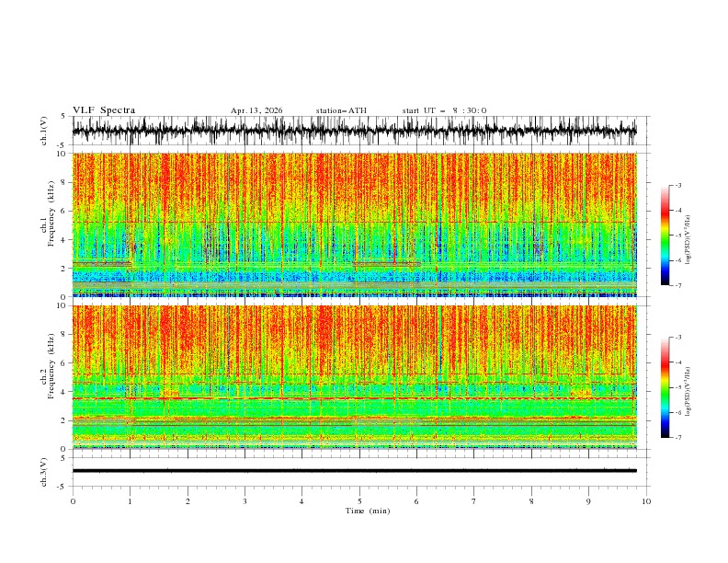Click the "-7" tick on ch.1 color bar

pyautogui.click(x=677, y=285)
